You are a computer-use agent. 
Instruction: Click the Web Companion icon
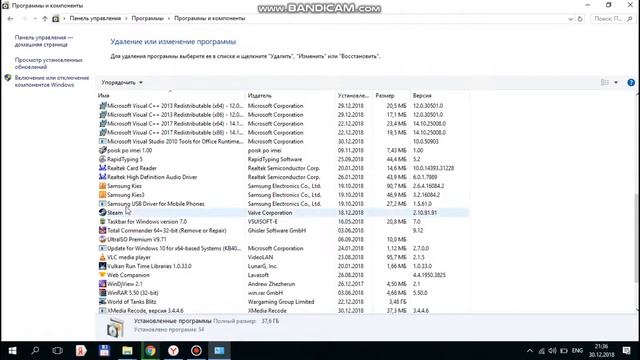(x=102, y=275)
